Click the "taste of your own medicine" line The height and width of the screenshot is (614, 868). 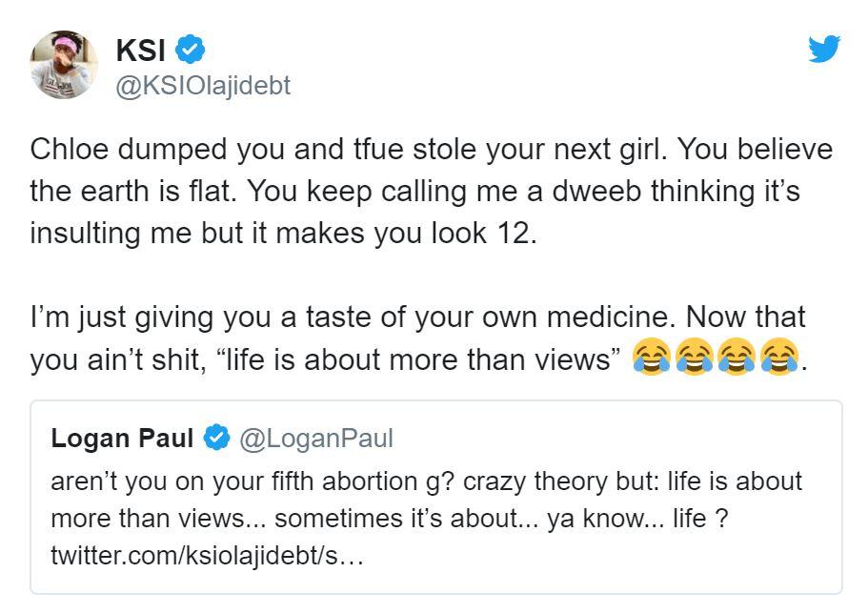point(417,316)
